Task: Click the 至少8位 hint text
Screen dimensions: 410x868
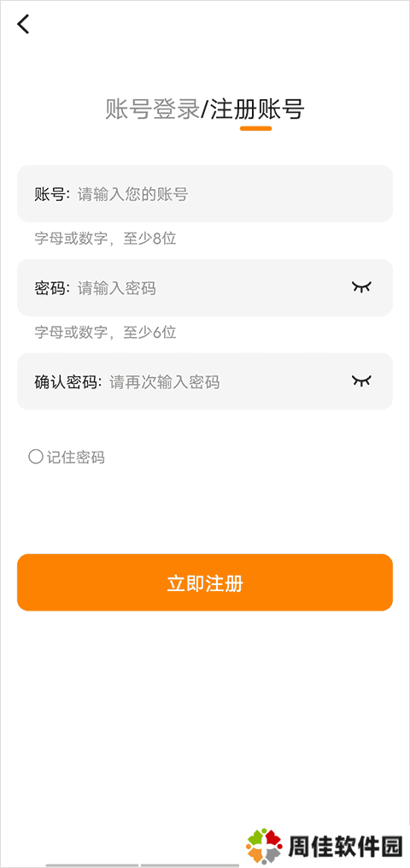Action: pos(149,239)
